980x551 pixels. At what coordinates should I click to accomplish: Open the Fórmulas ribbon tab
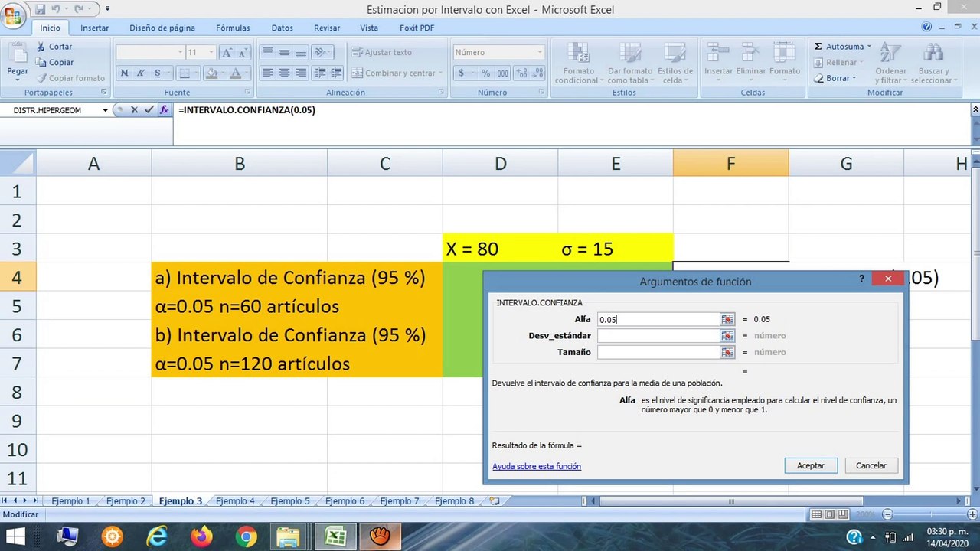(x=233, y=28)
